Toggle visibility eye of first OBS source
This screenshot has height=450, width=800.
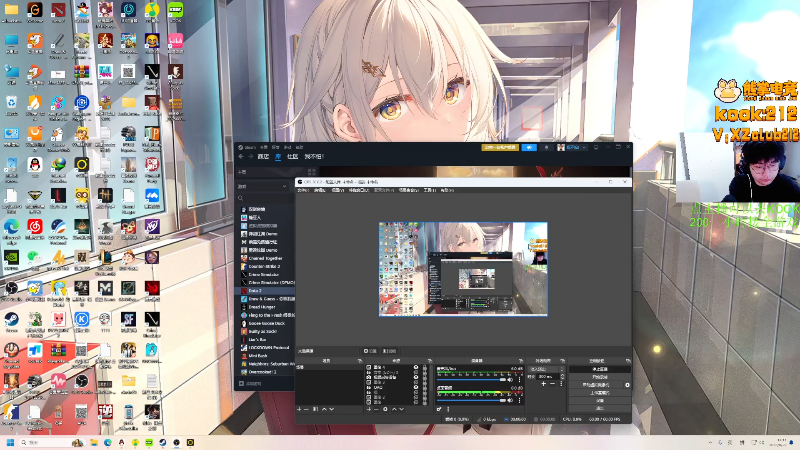pos(416,367)
